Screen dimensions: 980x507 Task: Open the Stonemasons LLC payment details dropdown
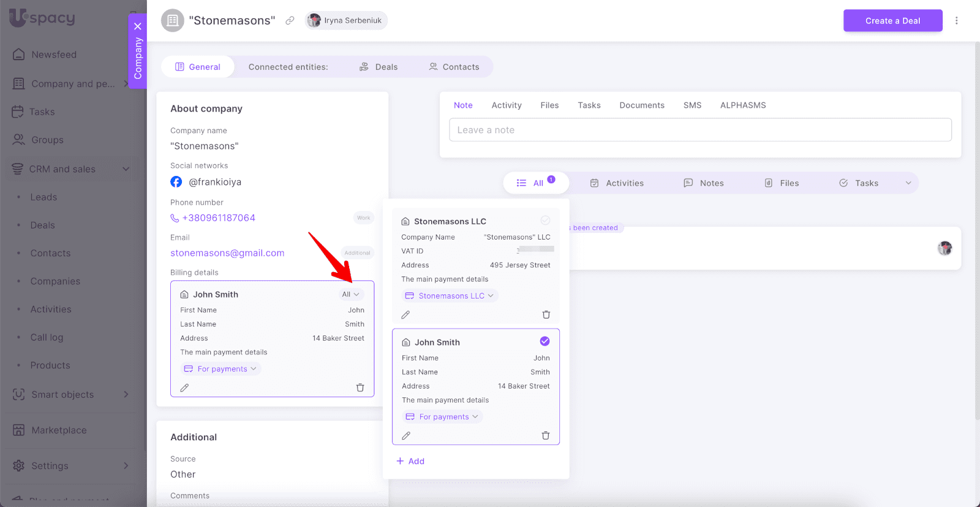(x=450, y=296)
